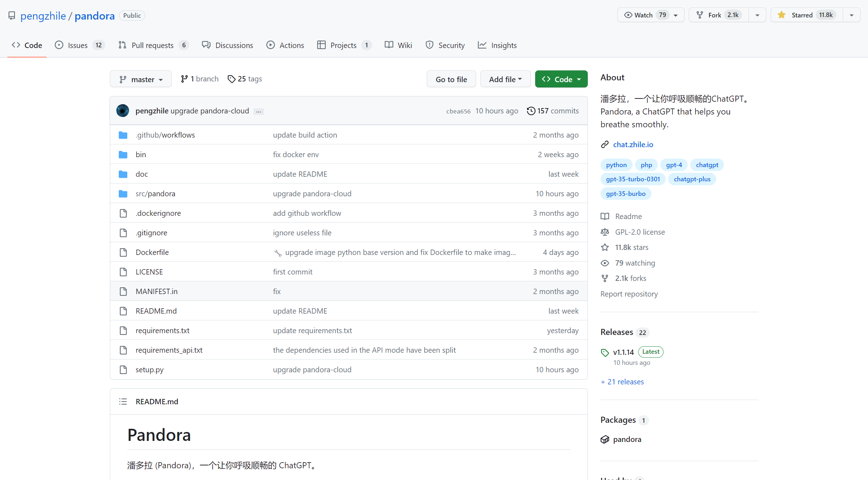Open the Pull requests tab
868x480 pixels.
[x=154, y=45]
